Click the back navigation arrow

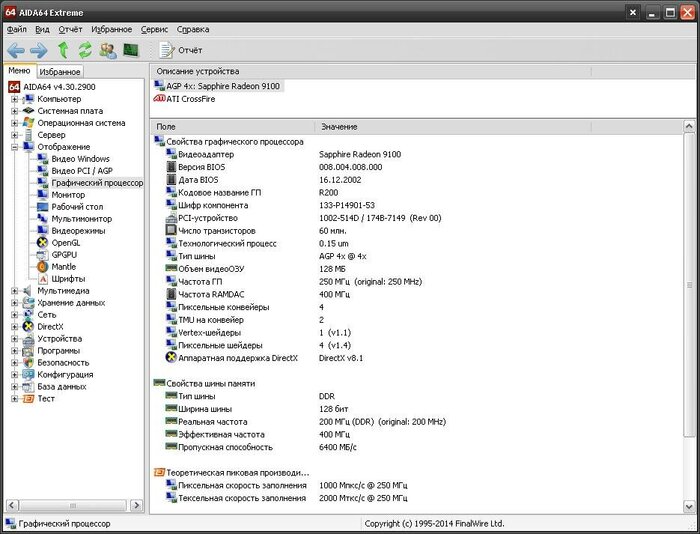pos(16,50)
